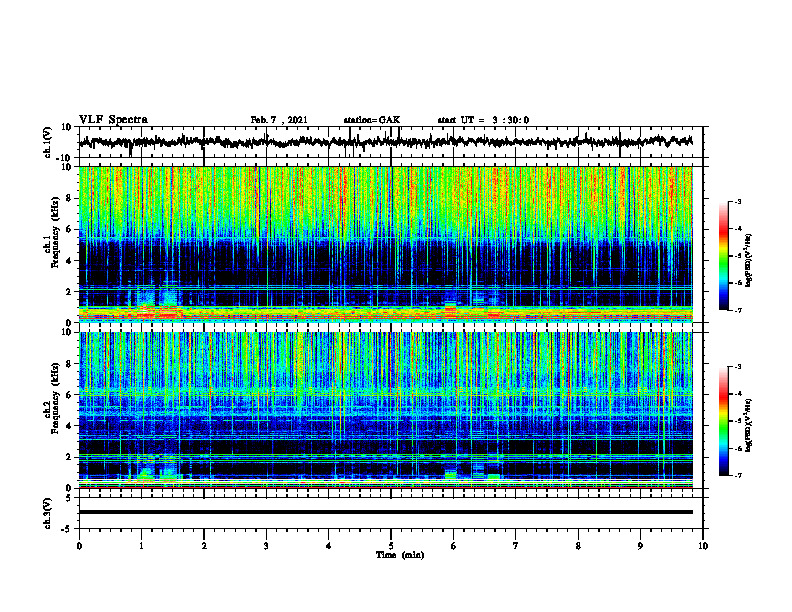Click the "ch.1(V)" waveform axis label

click(x=47, y=141)
